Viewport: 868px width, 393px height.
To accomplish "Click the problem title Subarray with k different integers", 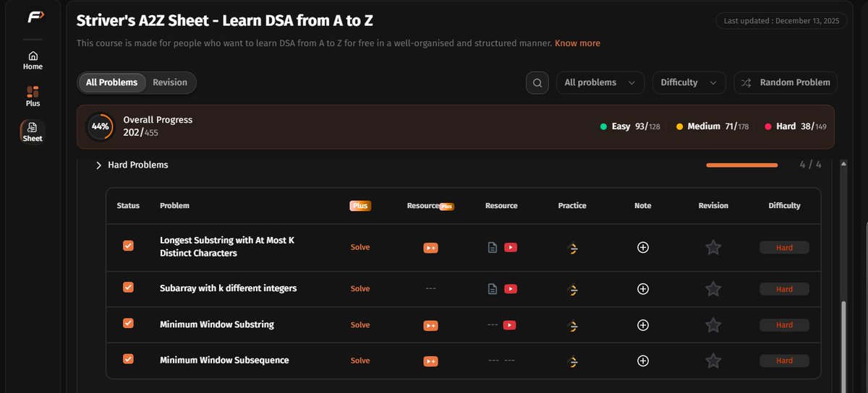I will (x=229, y=288).
